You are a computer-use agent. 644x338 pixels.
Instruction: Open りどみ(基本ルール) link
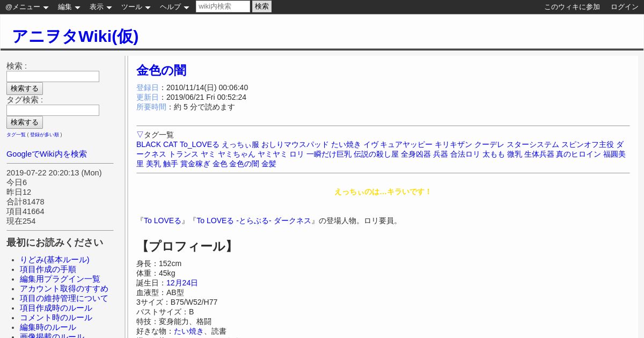coord(55,260)
